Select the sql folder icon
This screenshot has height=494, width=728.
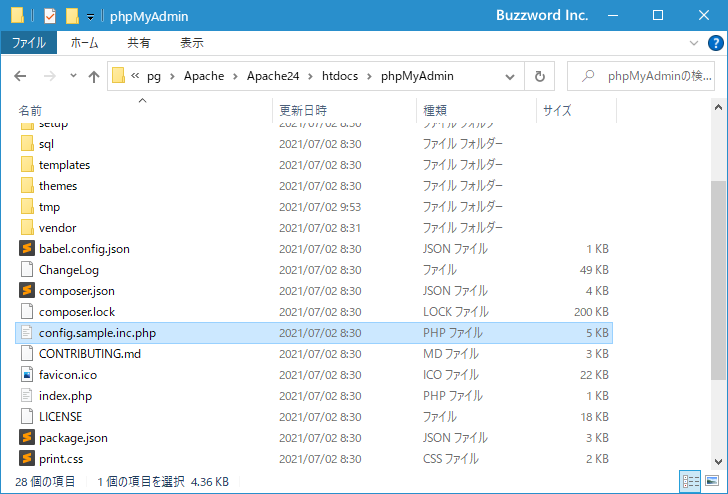pos(27,143)
